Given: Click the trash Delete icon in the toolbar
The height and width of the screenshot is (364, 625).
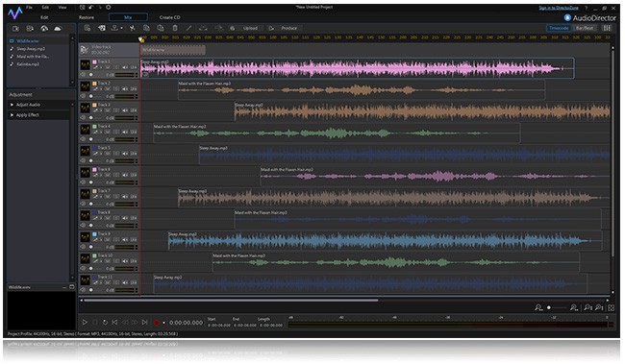Looking at the screenshot, I should point(175,28).
